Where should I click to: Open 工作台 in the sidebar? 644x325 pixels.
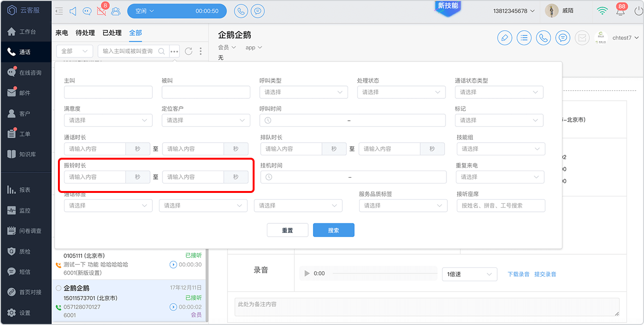26,32
